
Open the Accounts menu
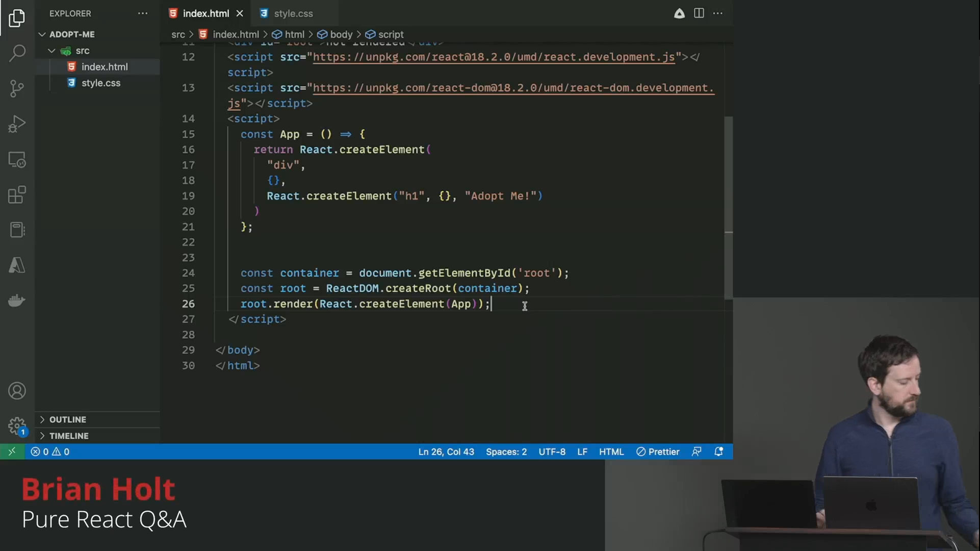pos(17,391)
